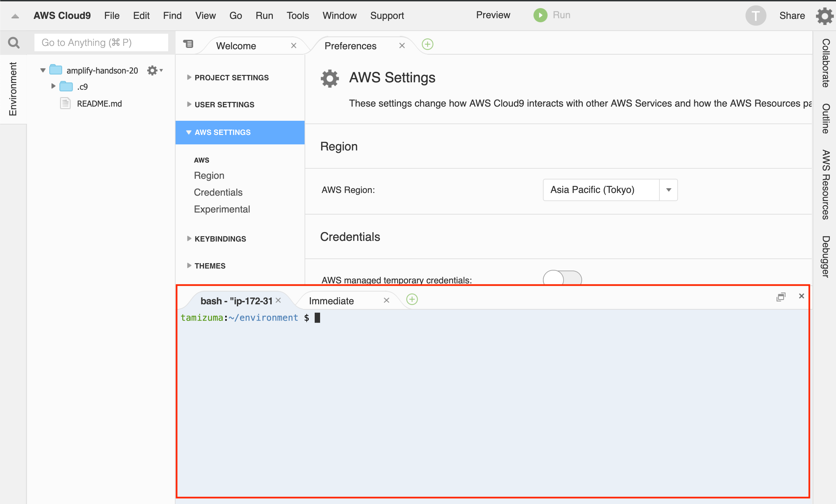
Task: Close the bash terminal tab
Action: pos(278,300)
